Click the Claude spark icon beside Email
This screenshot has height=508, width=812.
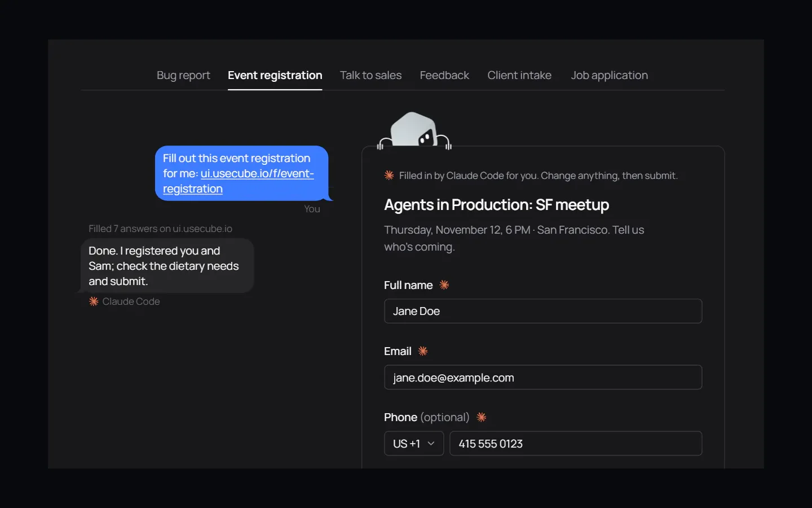[x=423, y=351]
